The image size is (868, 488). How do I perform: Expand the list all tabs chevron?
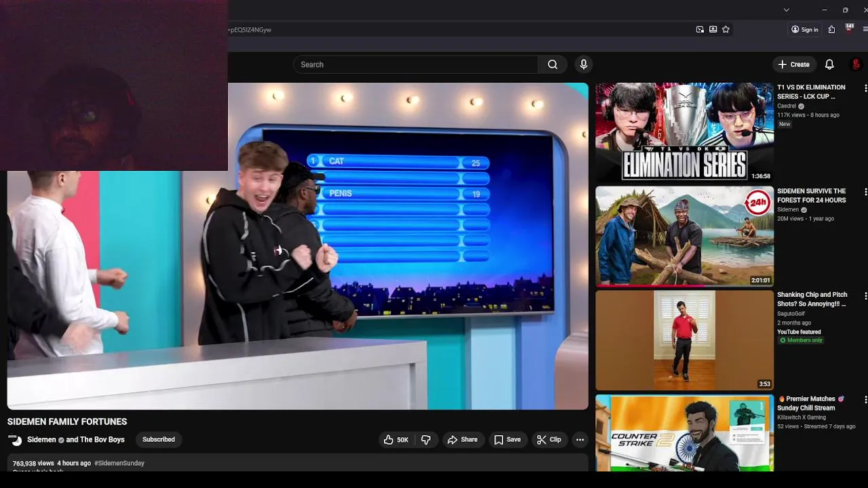click(x=786, y=9)
